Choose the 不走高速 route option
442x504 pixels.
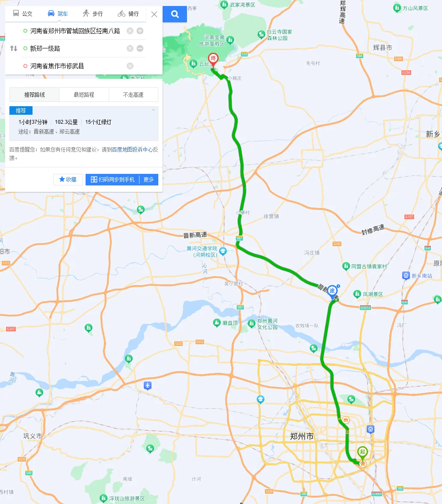pos(133,95)
